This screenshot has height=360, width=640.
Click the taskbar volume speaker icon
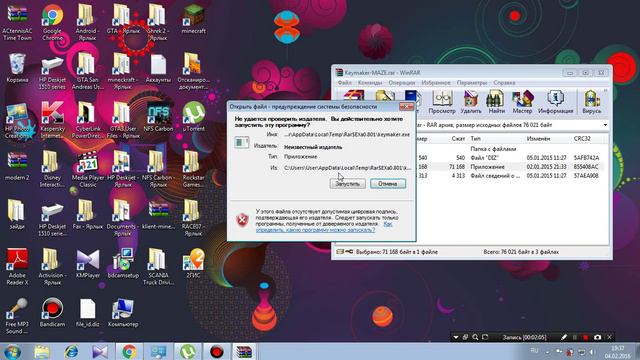point(592,352)
